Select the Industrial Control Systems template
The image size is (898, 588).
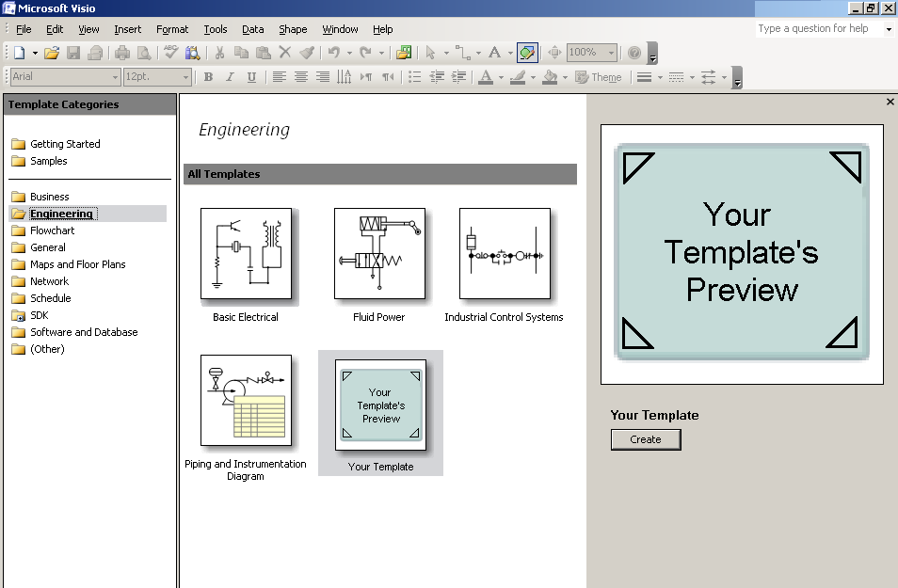(505, 254)
